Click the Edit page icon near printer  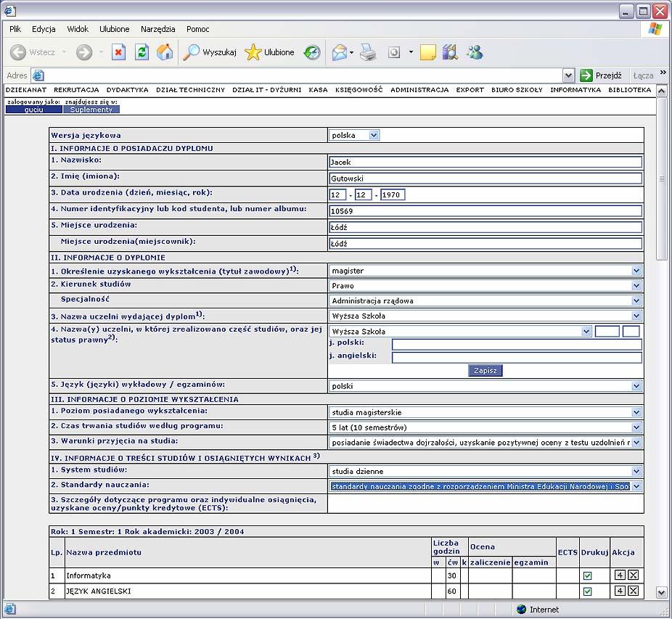coord(394,52)
